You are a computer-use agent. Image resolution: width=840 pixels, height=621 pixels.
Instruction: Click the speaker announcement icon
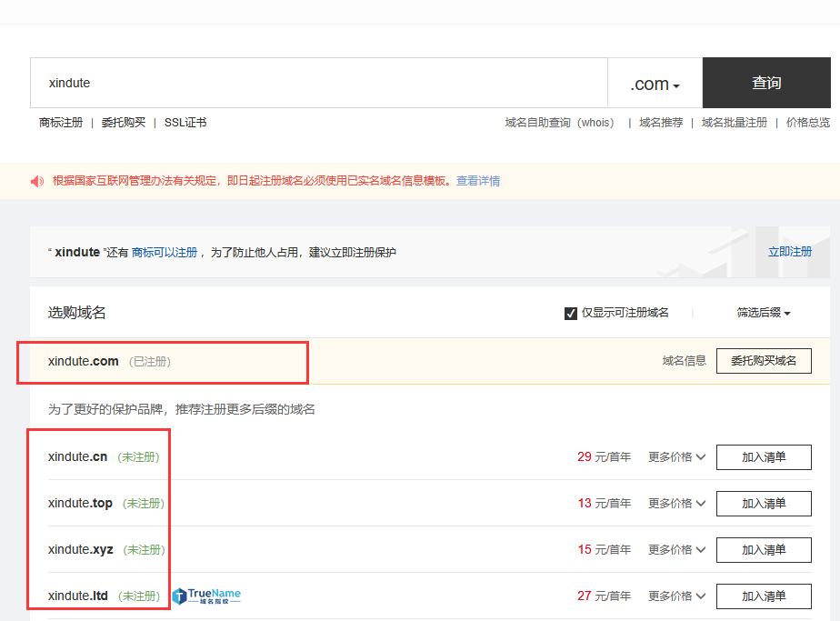[x=36, y=182]
